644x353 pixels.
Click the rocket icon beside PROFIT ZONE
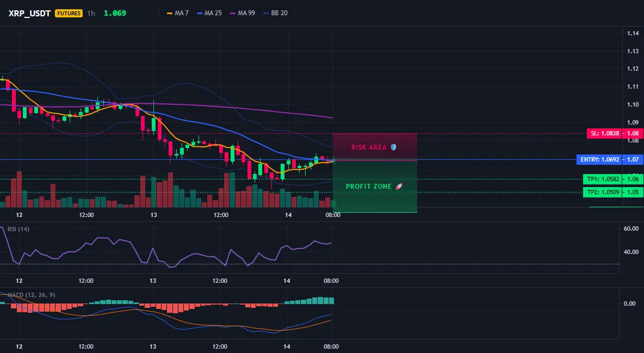point(399,186)
